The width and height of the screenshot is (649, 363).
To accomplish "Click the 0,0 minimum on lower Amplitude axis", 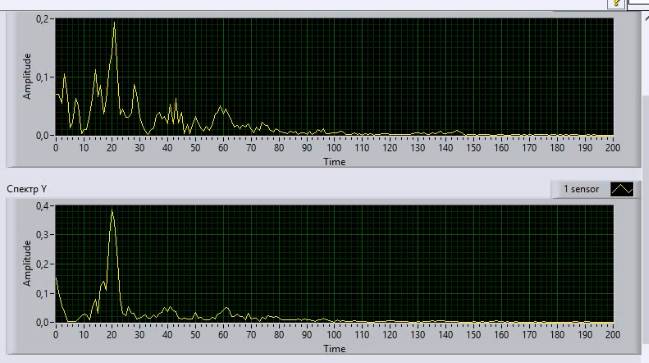I will (x=42, y=322).
